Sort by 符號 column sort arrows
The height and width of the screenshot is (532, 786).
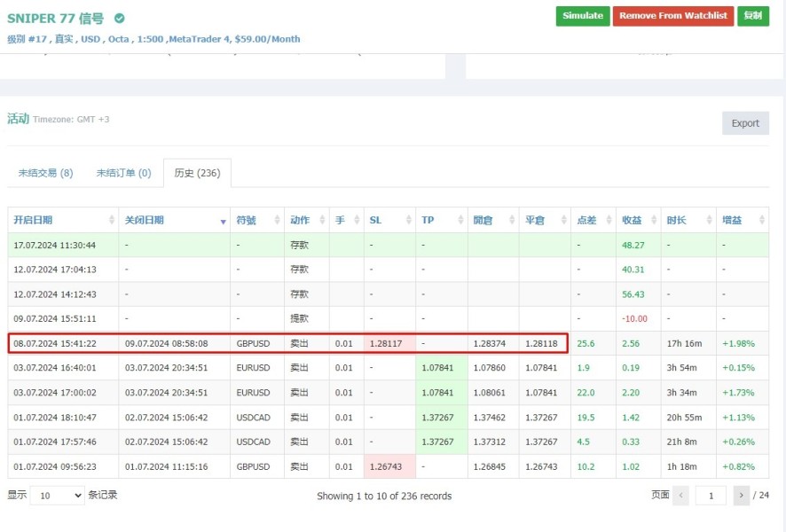click(276, 221)
